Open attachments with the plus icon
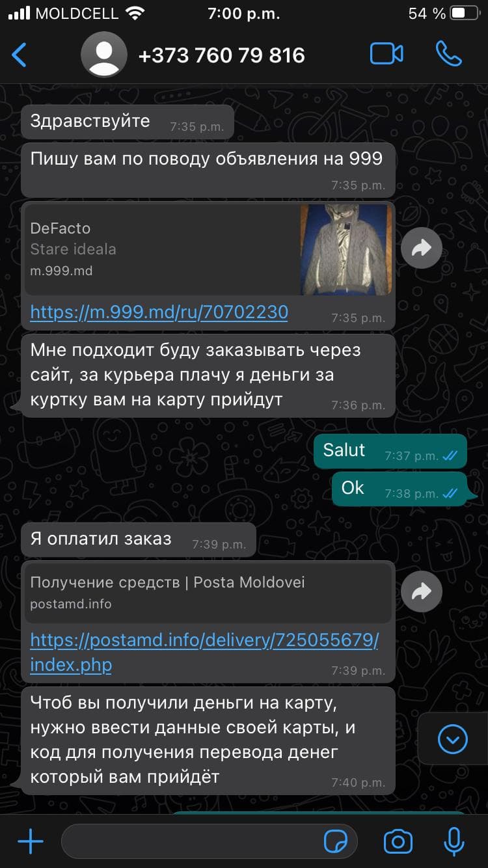The height and width of the screenshot is (868, 488). tap(30, 842)
